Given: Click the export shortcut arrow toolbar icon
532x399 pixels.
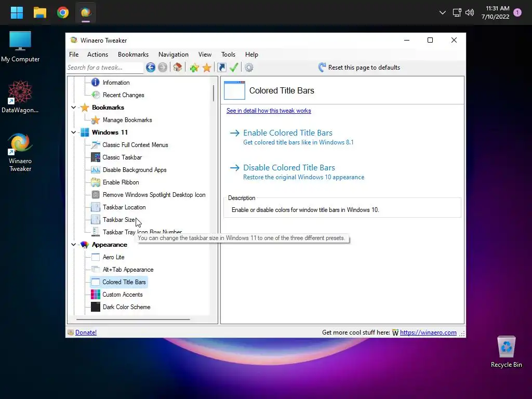Looking at the screenshot, I should (x=221, y=68).
